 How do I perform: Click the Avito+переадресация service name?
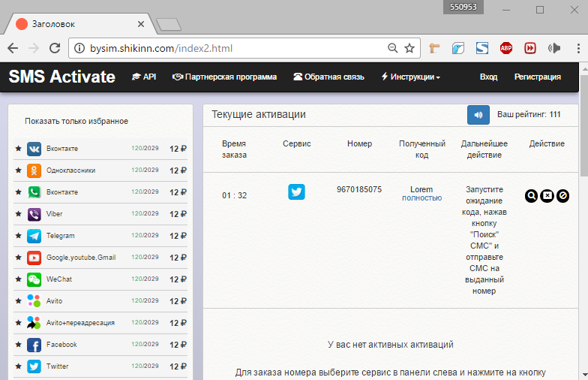coord(80,323)
